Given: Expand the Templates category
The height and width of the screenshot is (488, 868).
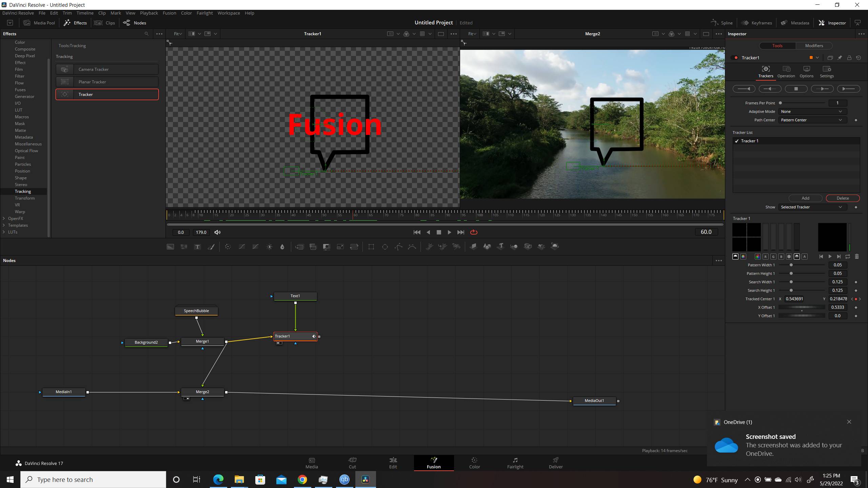Looking at the screenshot, I should pos(4,225).
